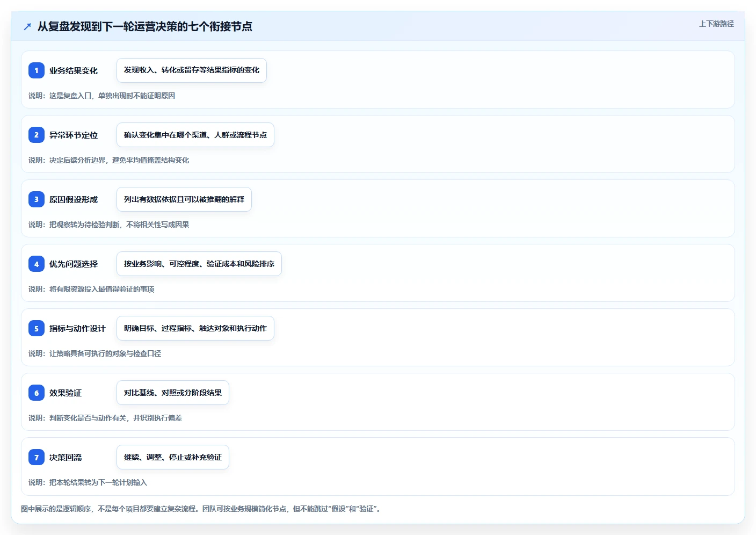
Task: Click the title 从复盘发现到下一轮运营决策的七个衔接节点
Action: tap(145, 26)
